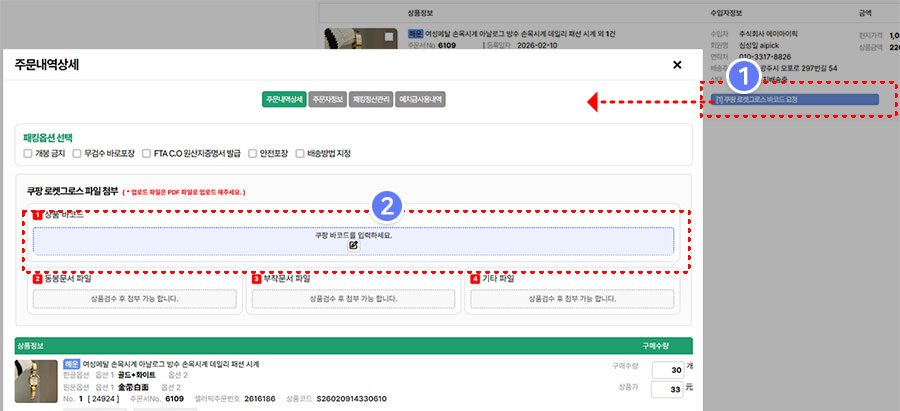Click the 상품가 input showing 33
This screenshot has height=411, width=900.
pyautogui.click(x=665, y=389)
